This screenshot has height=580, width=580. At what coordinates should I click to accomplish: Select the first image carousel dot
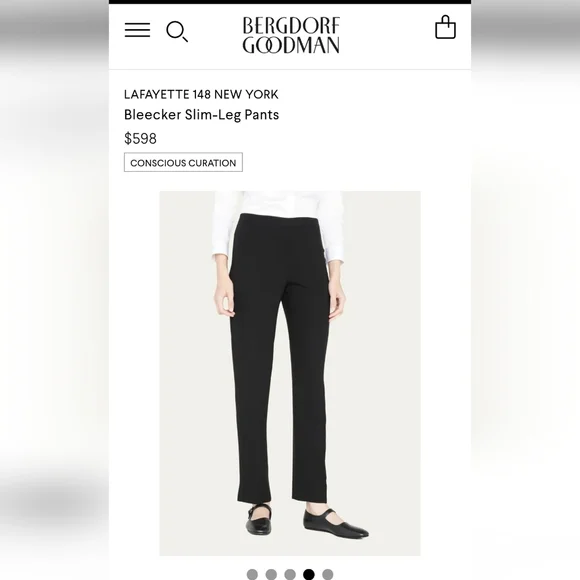point(252,574)
